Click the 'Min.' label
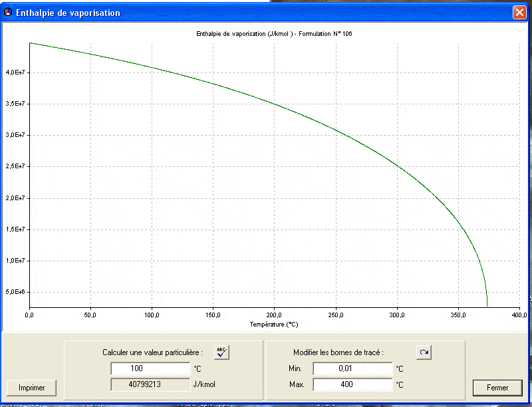The width and height of the screenshot is (532, 407). pos(295,368)
